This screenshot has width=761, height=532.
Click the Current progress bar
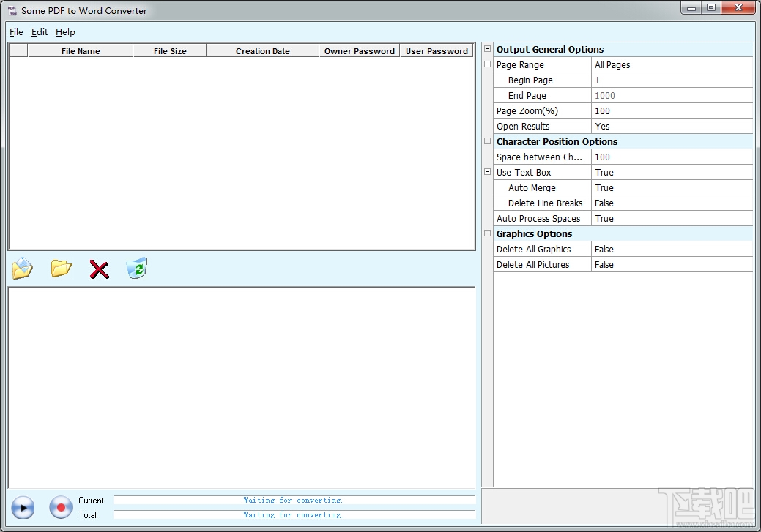coord(294,500)
